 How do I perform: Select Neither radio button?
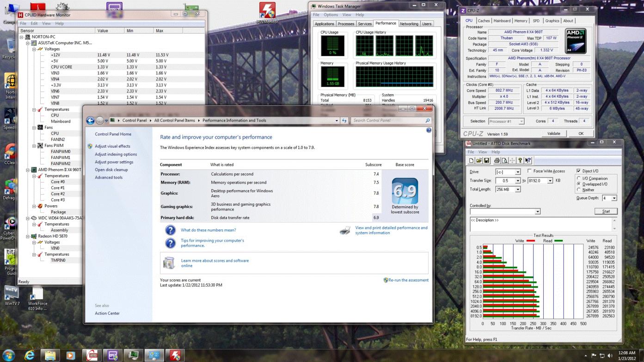tap(579, 190)
